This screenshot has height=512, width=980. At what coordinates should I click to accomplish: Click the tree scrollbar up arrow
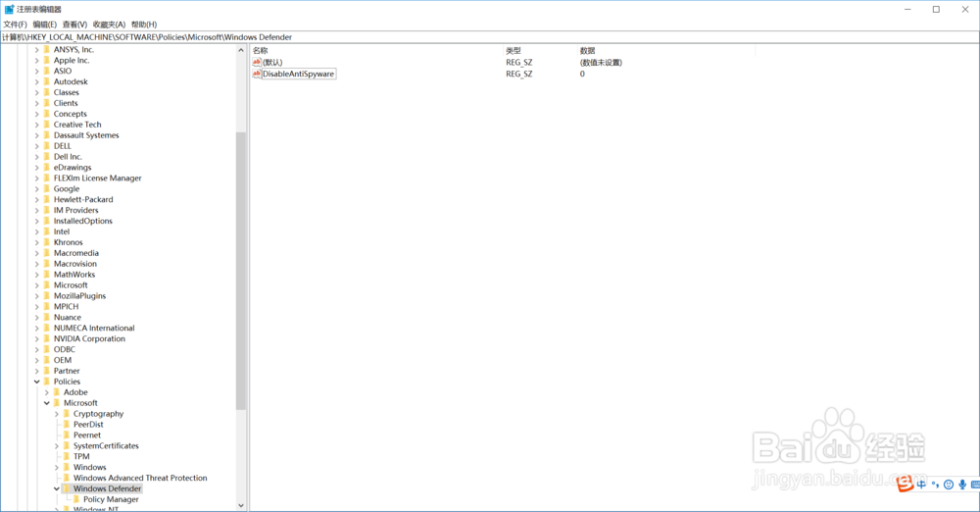(241, 50)
